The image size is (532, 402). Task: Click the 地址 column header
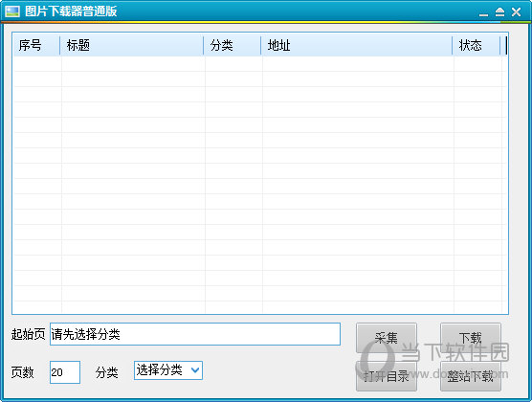357,45
